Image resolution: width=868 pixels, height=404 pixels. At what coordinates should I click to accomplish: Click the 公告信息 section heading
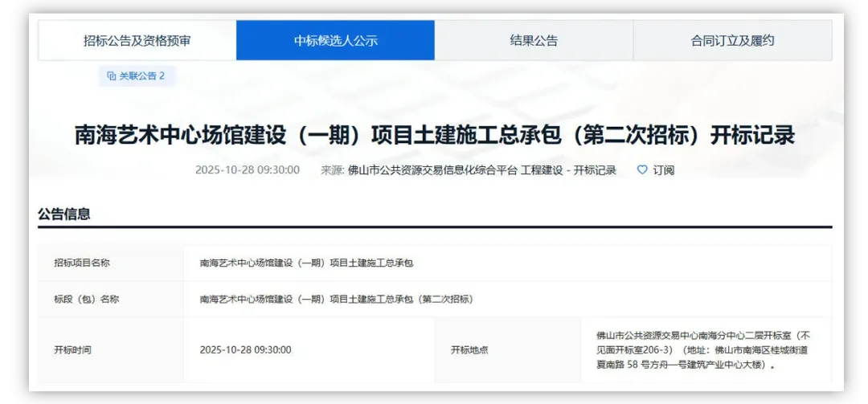coord(64,214)
